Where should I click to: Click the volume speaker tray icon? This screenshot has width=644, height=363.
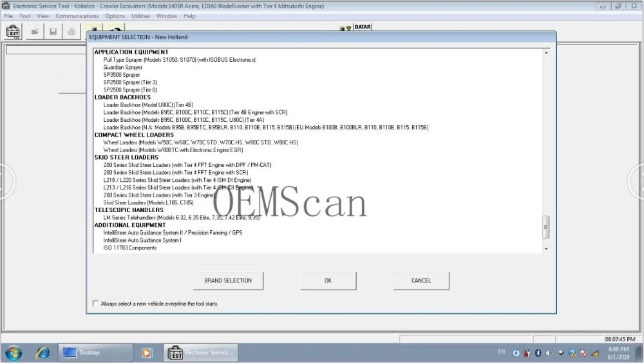coord(549,353)
